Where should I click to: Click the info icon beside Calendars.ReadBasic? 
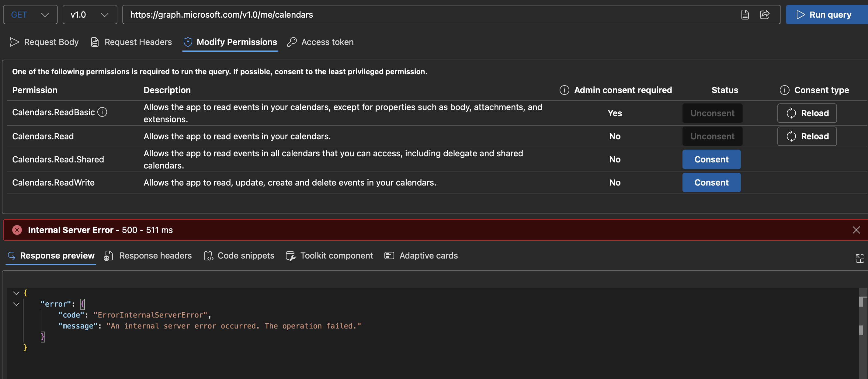(102, 112)
